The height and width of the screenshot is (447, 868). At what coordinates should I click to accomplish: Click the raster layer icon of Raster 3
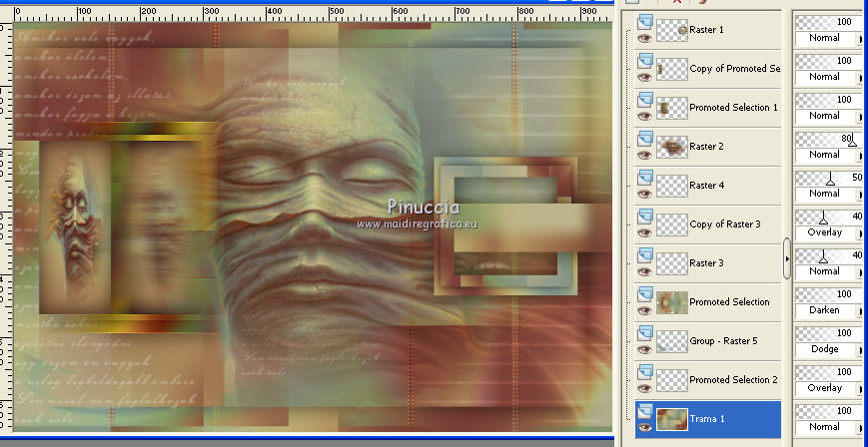point(645,255)
